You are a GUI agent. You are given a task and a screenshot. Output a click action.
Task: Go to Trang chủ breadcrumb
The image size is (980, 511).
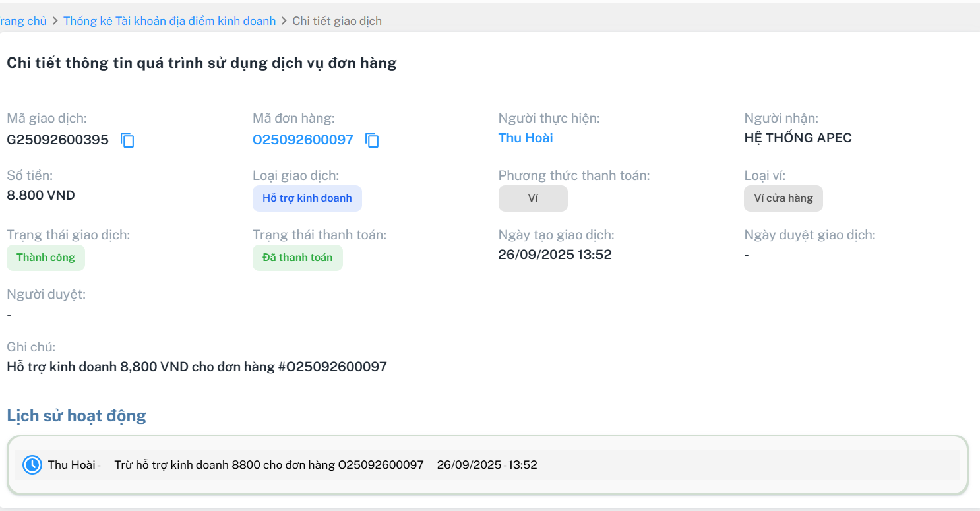pos(23,21)
